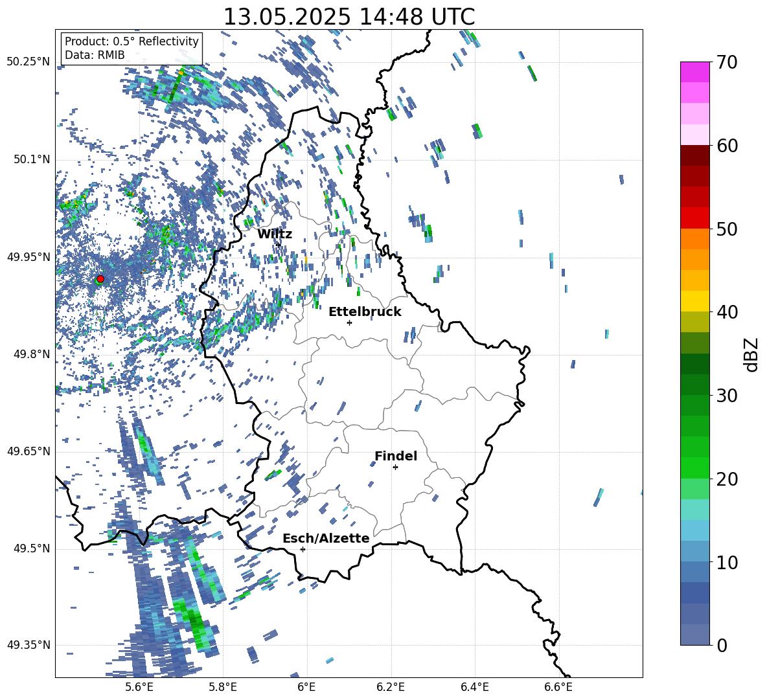Click the 6.4°E longitude label
Screen dimensions: 767x700
pyautogui.click(x=474, y=687)
